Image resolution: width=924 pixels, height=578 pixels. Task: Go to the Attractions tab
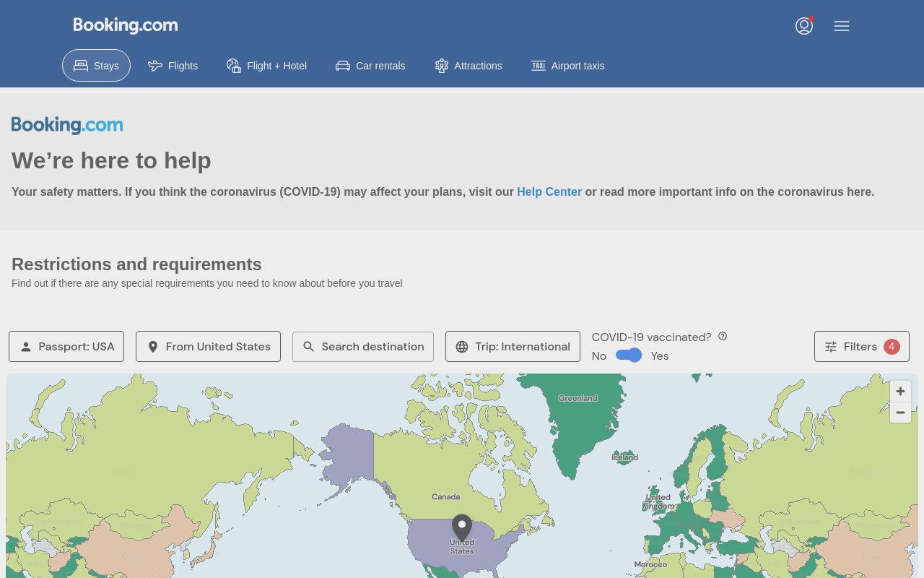click(x=468, y=66)
